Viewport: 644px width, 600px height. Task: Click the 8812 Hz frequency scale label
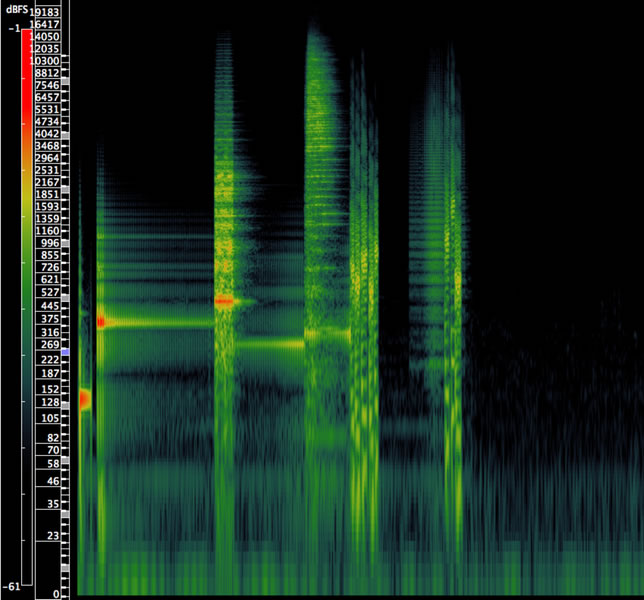(x=47, y=73)
